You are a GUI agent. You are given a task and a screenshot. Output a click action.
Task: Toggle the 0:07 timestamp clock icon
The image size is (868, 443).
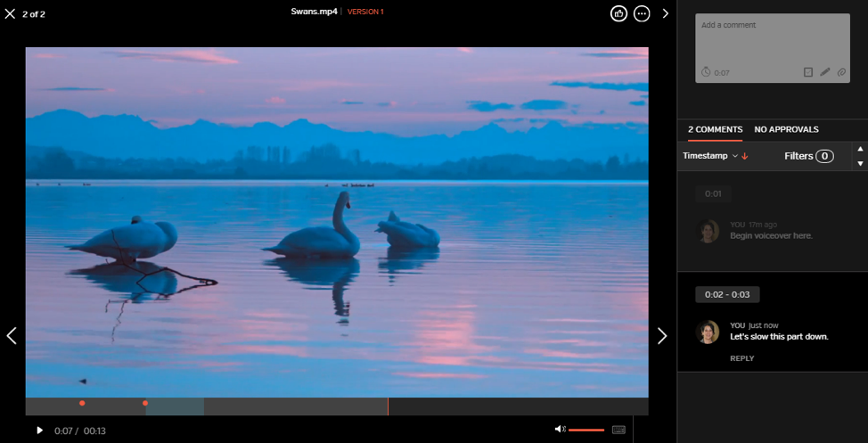pos(706,72)
